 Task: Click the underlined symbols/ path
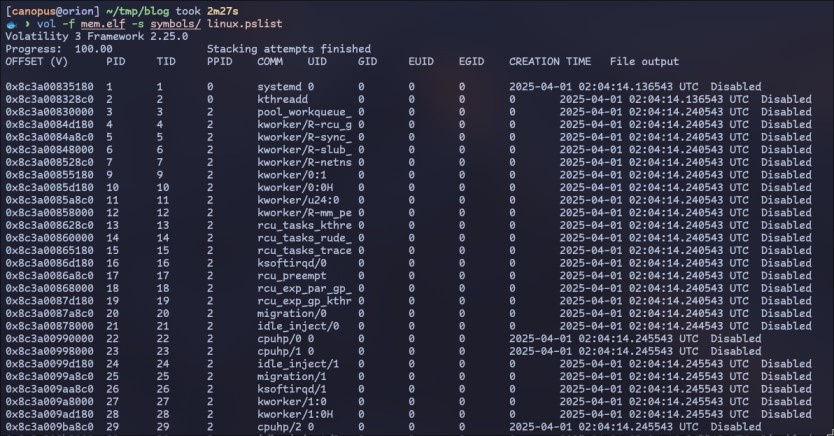click(x=176, y=24)
